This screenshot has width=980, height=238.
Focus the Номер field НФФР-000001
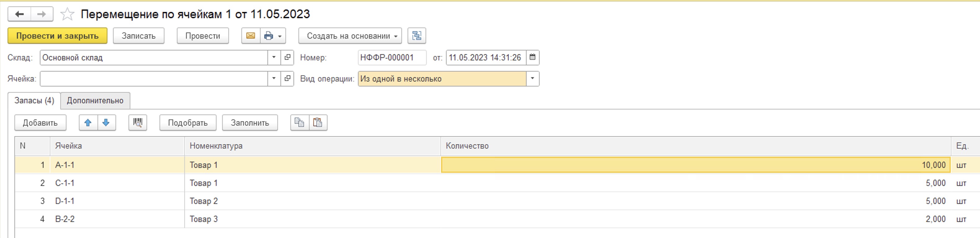click(392, 57)
